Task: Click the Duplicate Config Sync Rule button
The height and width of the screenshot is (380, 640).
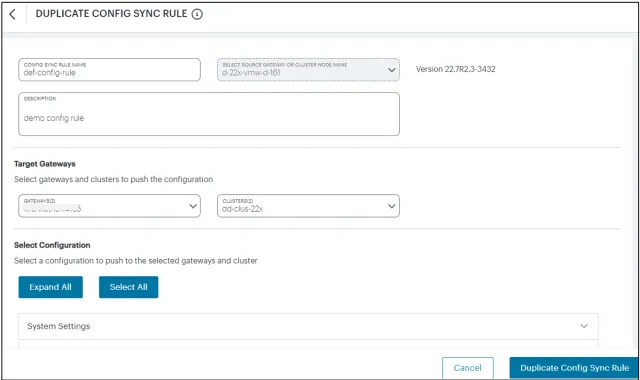Action: pyautogui.click(x=574, y=368)
